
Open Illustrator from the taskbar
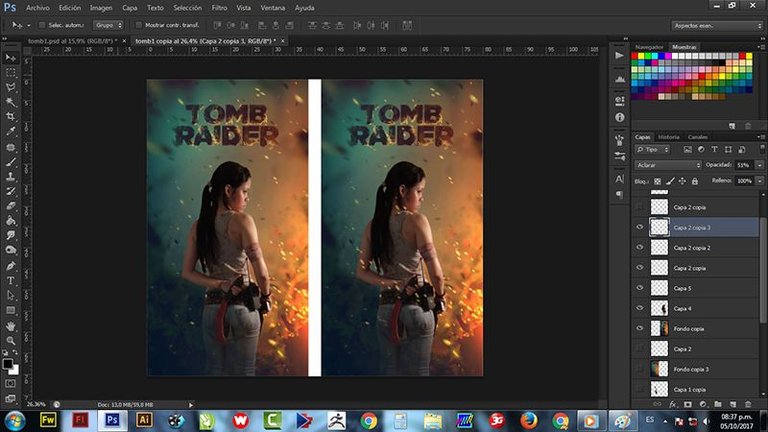(x=144, y=420)
